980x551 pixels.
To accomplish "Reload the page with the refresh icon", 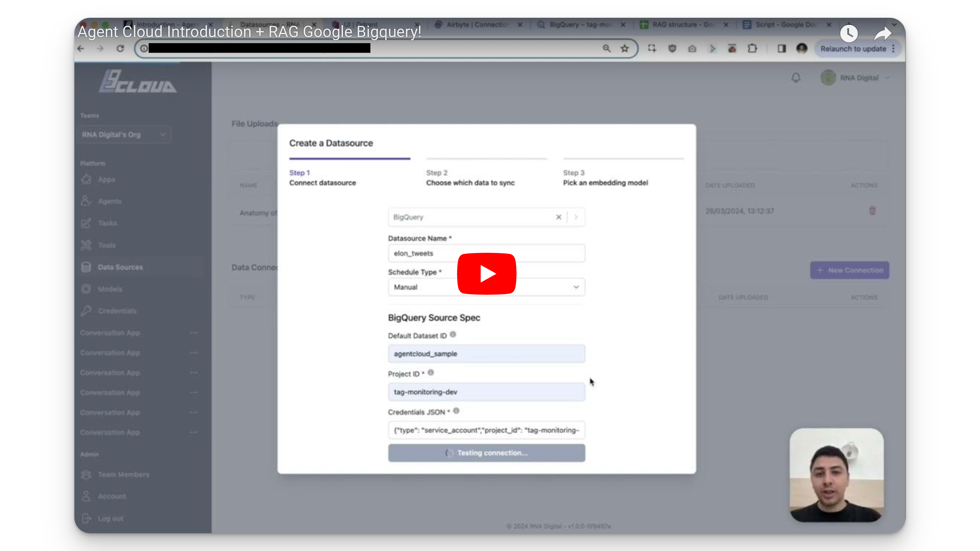I will coord(120,49).
